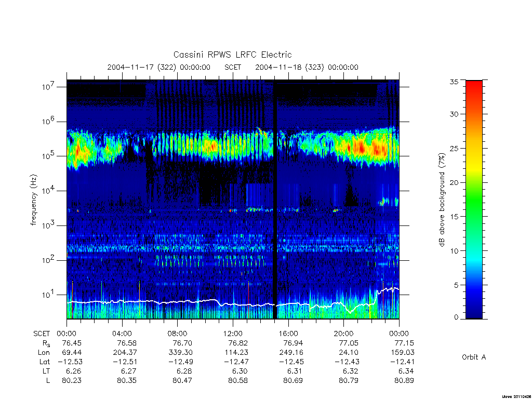532x399 pixels.
Task: Click the Lon value 339.30
Action: tap(180, 353)
